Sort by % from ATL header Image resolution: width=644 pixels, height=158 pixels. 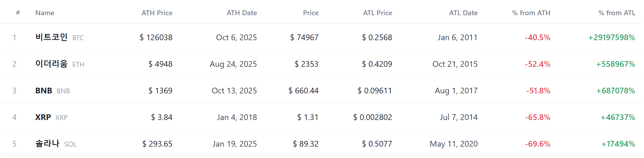(617, 13)
